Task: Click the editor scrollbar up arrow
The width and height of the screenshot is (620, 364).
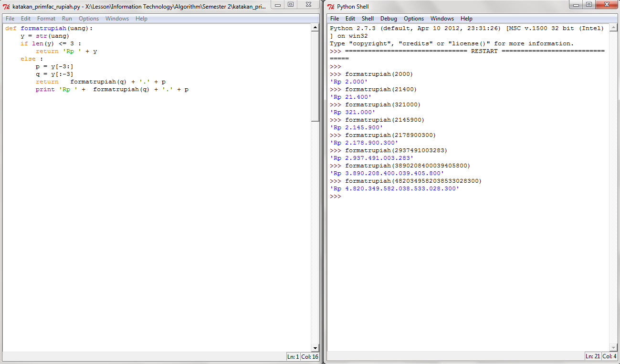Action: coord(315,28)
